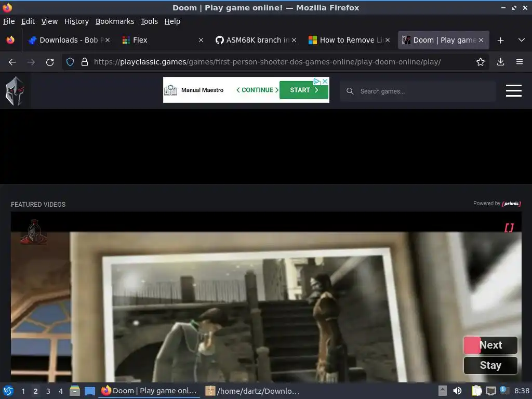The width and height of the screenshot is (532, 399).
Task: Open update notifier tray icon
Action: (x=504, y=391)
